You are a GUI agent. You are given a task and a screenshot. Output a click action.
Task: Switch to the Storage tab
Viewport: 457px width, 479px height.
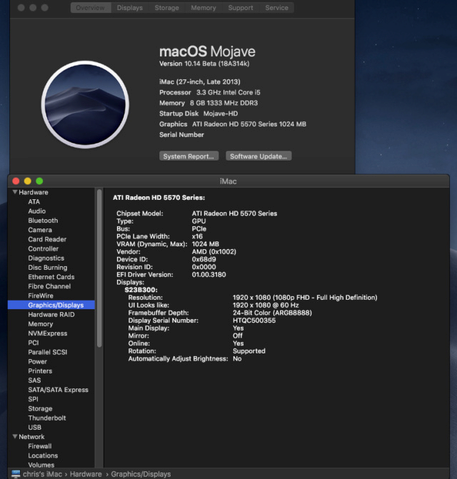click(167, 8)
